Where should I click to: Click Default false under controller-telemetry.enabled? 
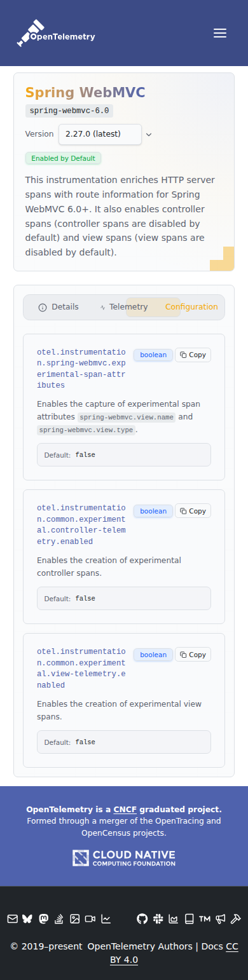click(x=124, y=599)
